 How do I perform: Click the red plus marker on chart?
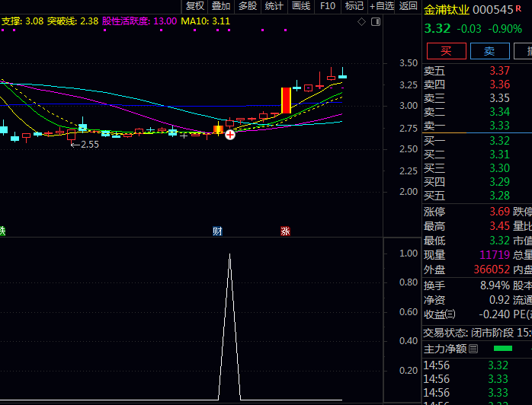[x=229, y=134]
